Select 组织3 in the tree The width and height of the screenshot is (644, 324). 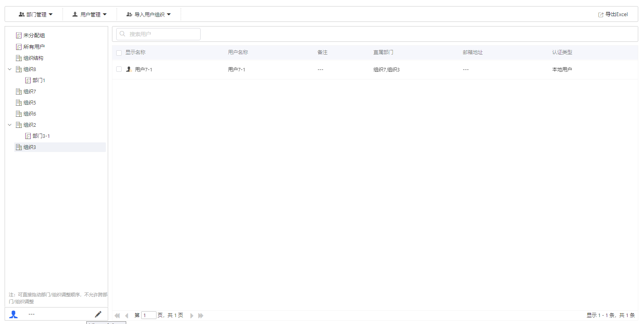coord(30,147)
